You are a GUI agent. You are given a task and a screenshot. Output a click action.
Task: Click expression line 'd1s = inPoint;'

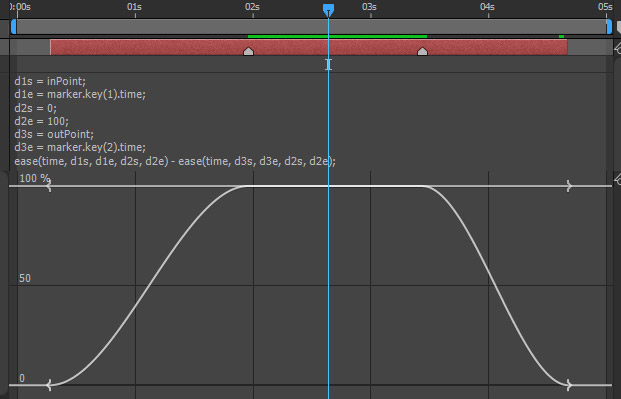click(50, 81)
